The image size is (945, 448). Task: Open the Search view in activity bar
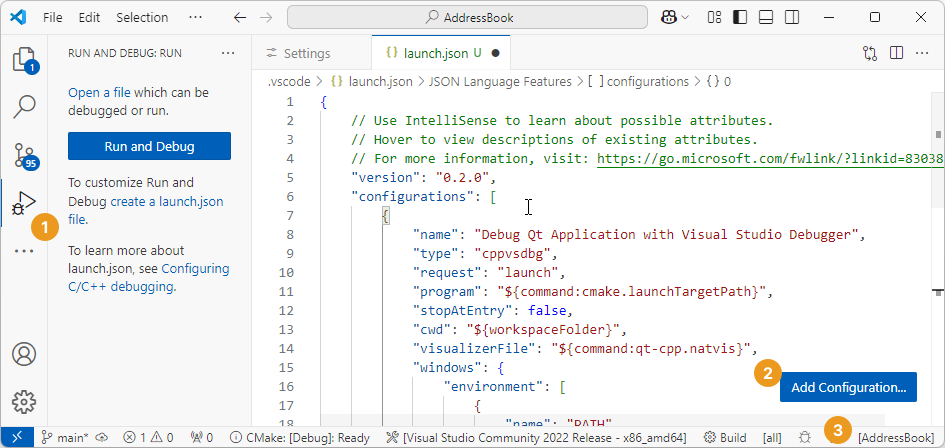click(x=24, y=106)
